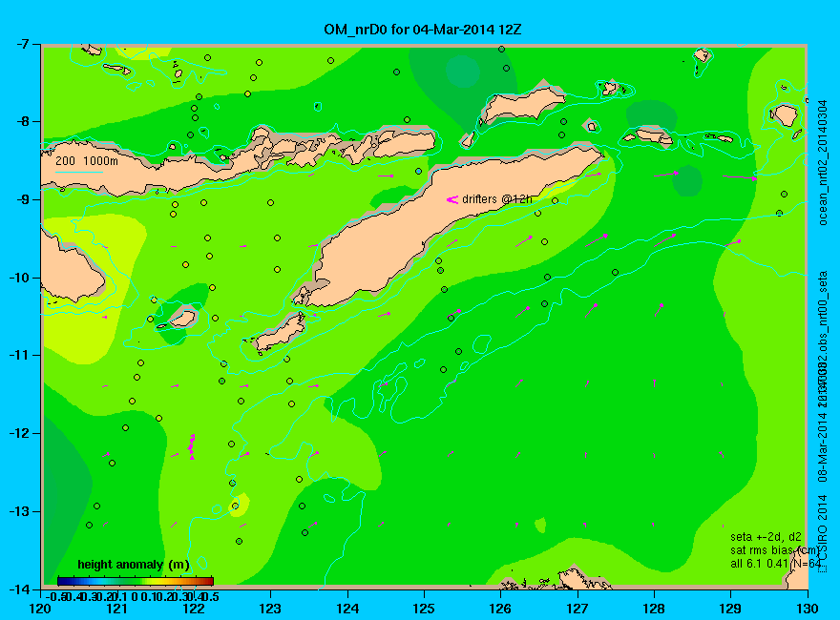Screen dimensions: 840x620
Task: Click the latitude tick label -7
Action: [21, 44]
